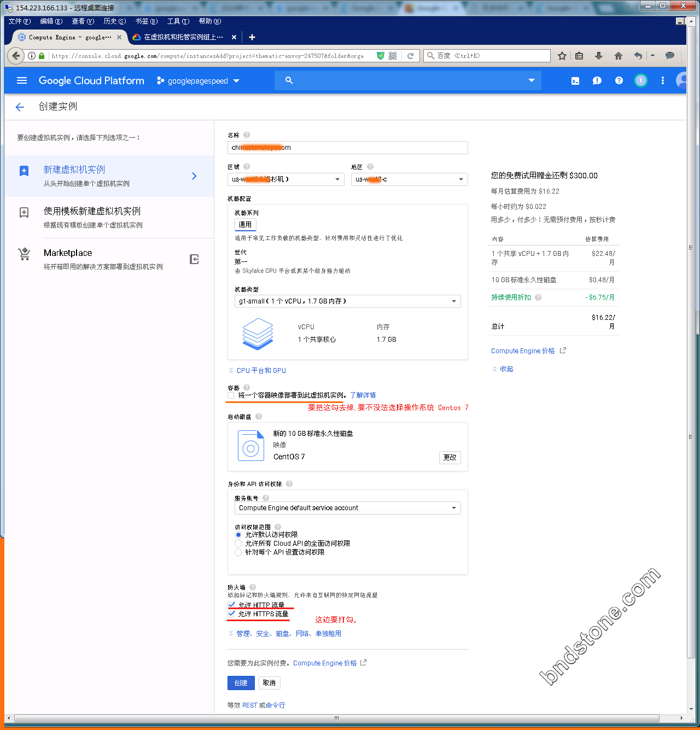The image size is (700, 730).
Task: Uncheck 允许 HTTP 流量 checkbox
Action: (231, 605)
